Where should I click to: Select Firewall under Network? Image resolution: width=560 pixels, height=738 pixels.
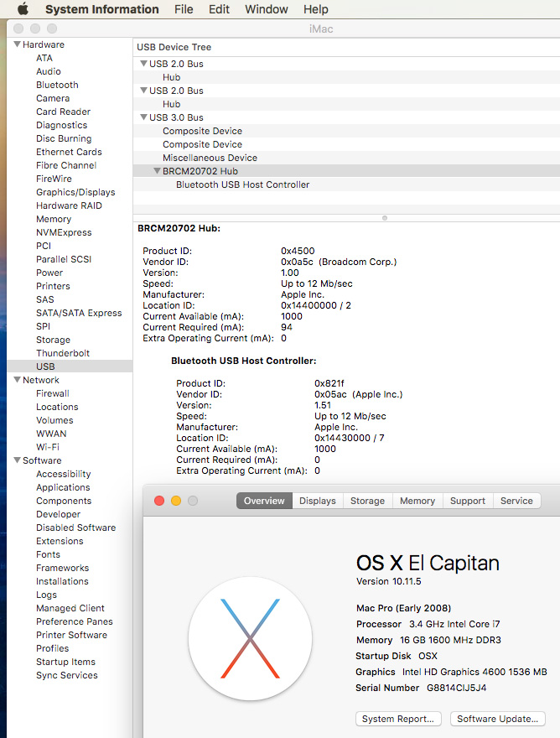(x=52, y=393)
